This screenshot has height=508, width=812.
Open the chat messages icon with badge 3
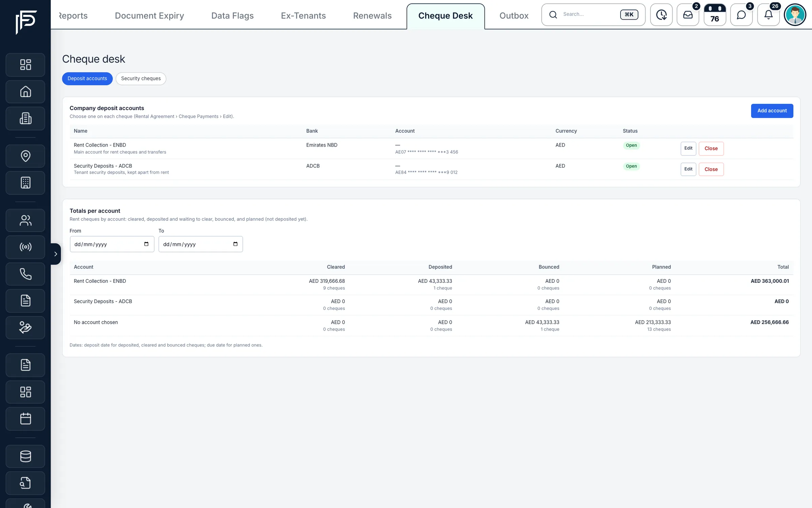[741, 15]
